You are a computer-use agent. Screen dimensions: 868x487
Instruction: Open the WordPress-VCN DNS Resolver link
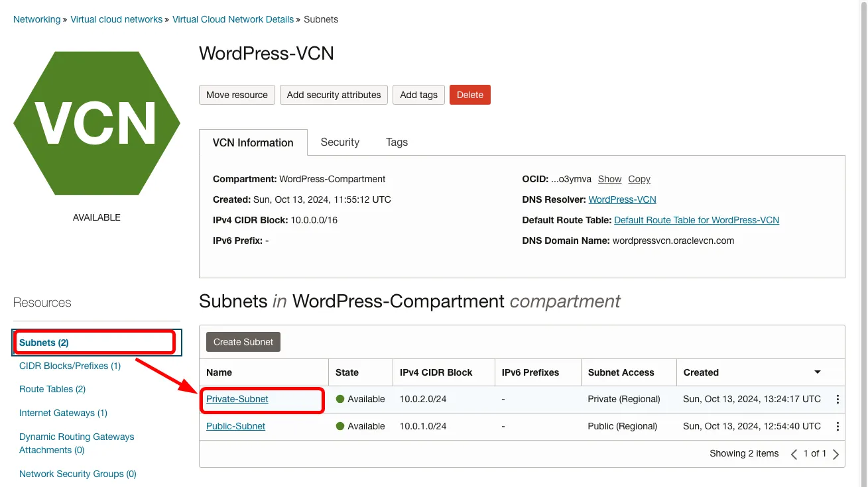tap(623, 199)
